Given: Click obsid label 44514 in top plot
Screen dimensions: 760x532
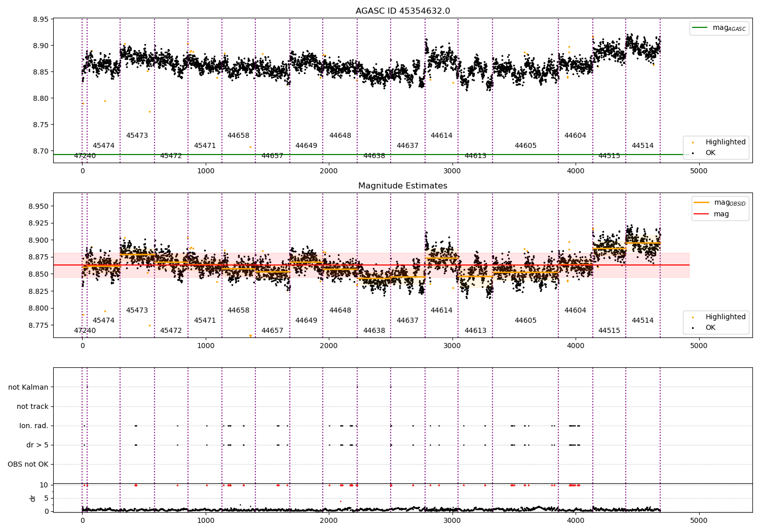Looking at the screenshot, I should pos(642,146).
